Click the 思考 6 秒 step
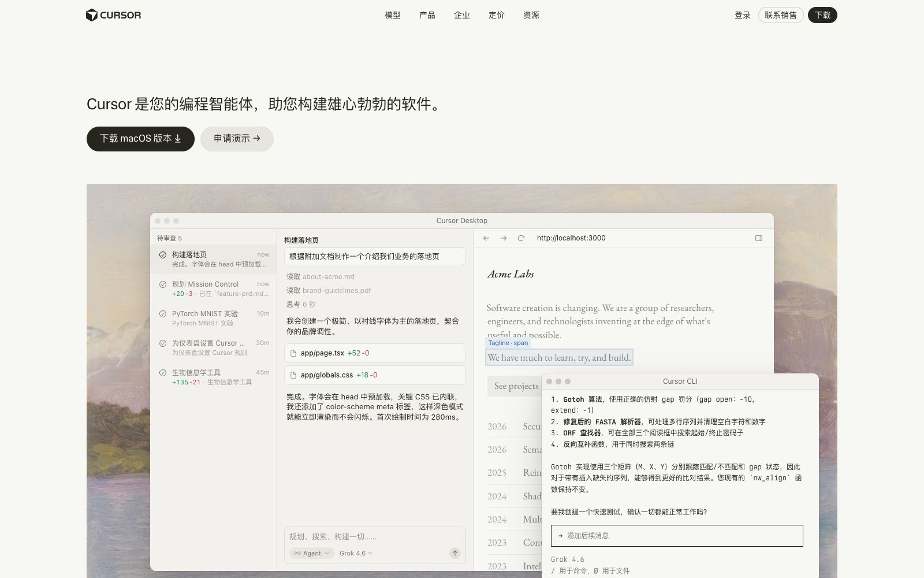This screenshot has width=924, height=578. tap(301, 305)
